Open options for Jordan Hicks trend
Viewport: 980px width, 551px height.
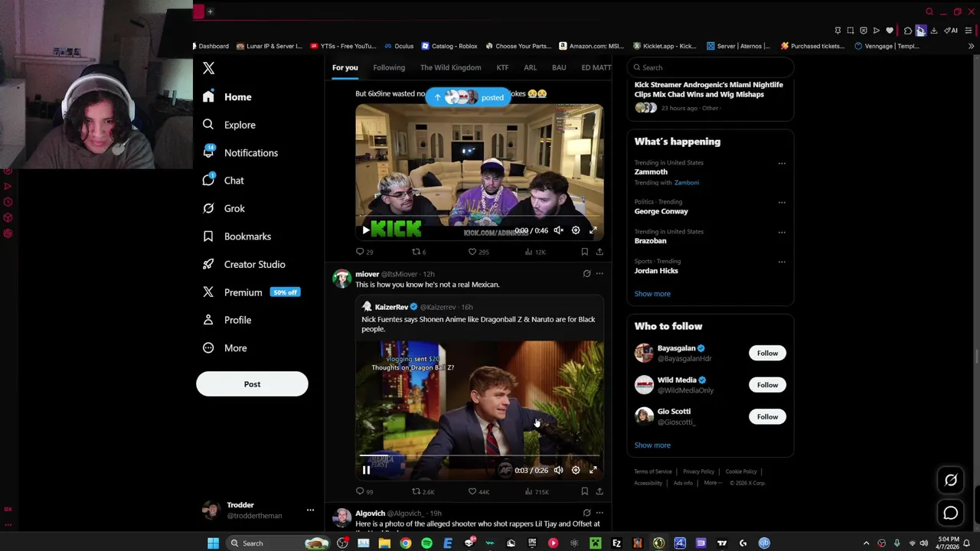pyautogui.click(x=782, y=262)
